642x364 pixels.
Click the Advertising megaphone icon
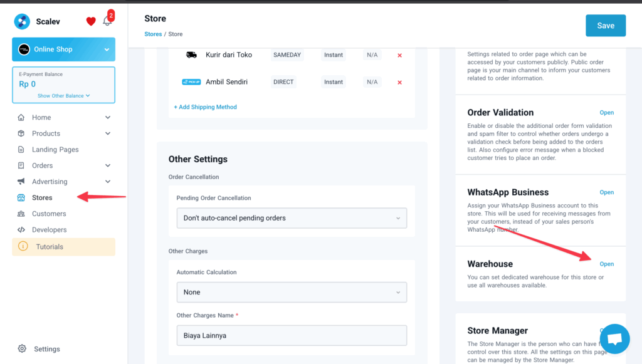(21, 182)
